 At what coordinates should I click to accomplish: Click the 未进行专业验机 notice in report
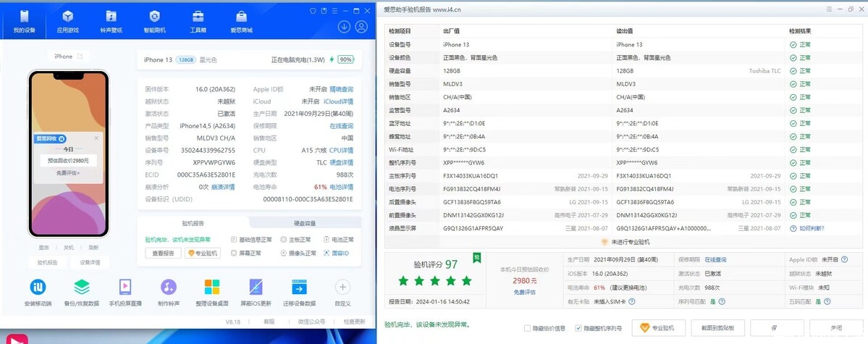625,242
